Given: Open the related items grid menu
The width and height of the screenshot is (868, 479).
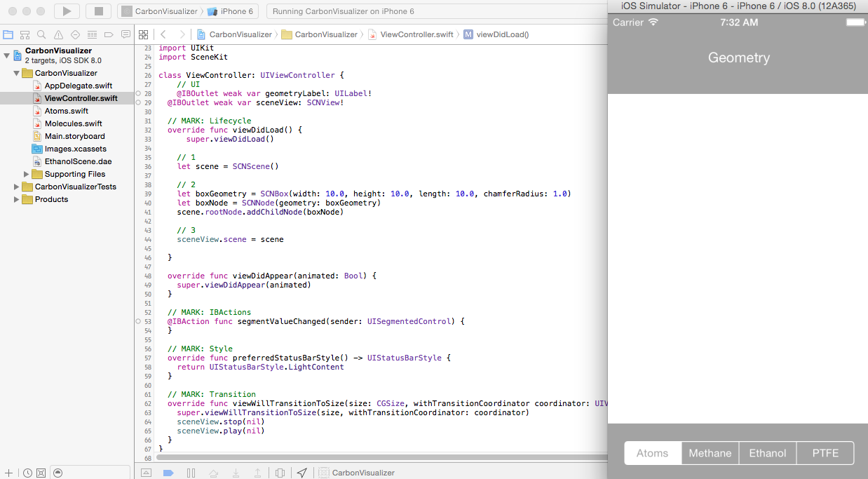Looking at the screenshot, I should pyautogui.click(x=143, y=34).
